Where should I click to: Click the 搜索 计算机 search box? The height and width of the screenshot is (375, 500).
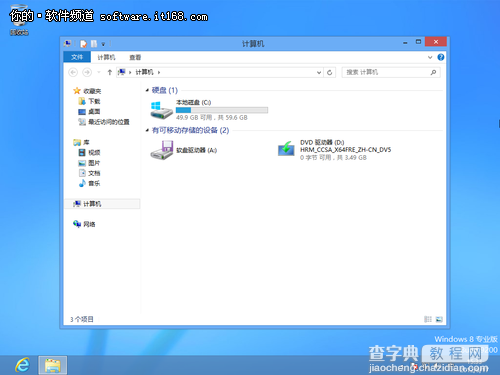coord(391,72)
